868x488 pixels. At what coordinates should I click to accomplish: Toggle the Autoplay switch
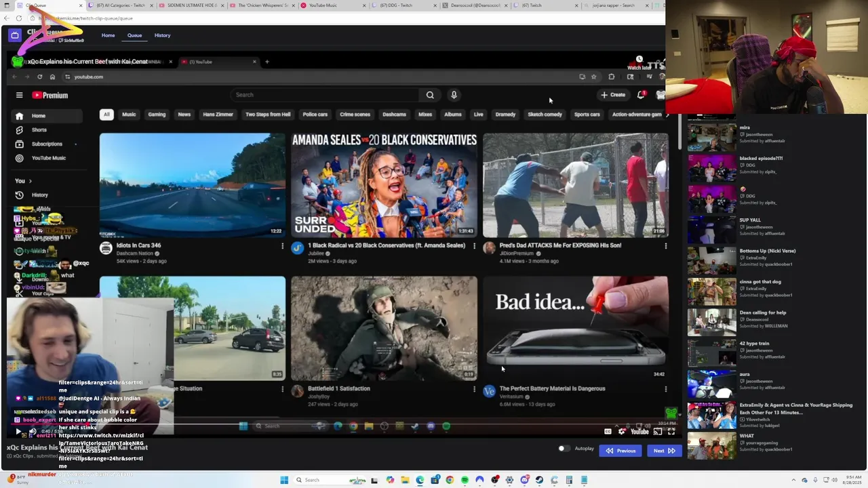563,449
